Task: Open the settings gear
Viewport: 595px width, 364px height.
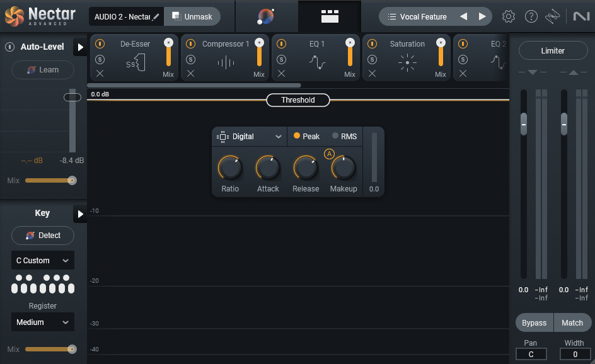Action: tap(509, 16)
